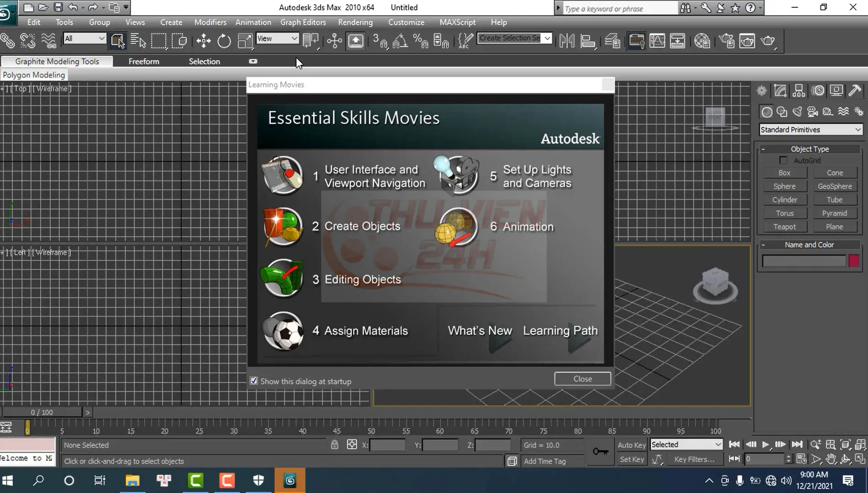The height and width of the screenshot is (493, 868).
Task: Create a Teapot primitive
Action: pos(784,227)
